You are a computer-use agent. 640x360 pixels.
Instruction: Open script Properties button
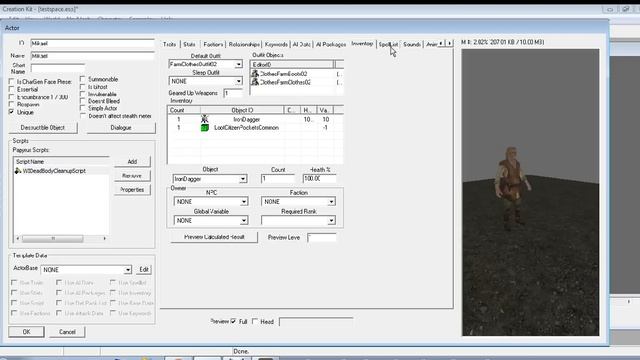coord(132,190)
